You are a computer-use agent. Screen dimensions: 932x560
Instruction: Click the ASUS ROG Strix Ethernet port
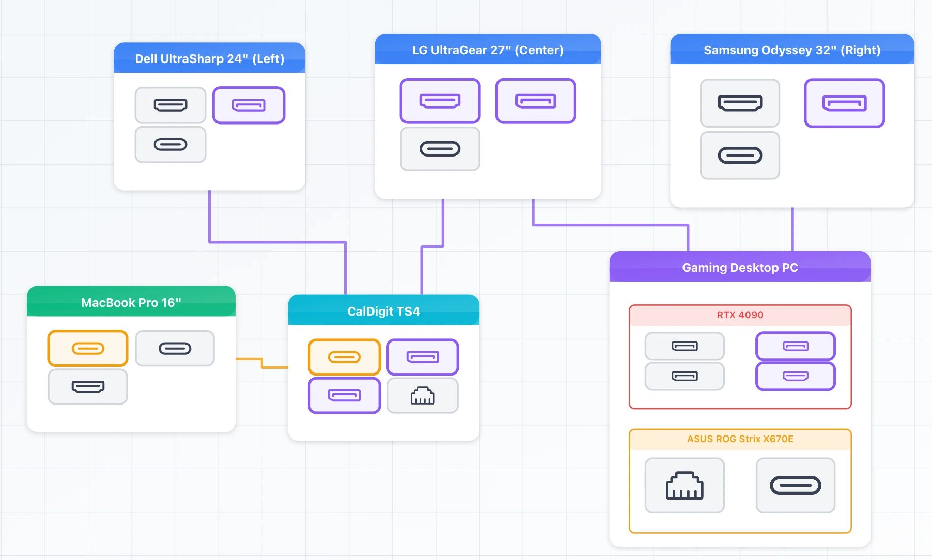(x=685, y=485)
